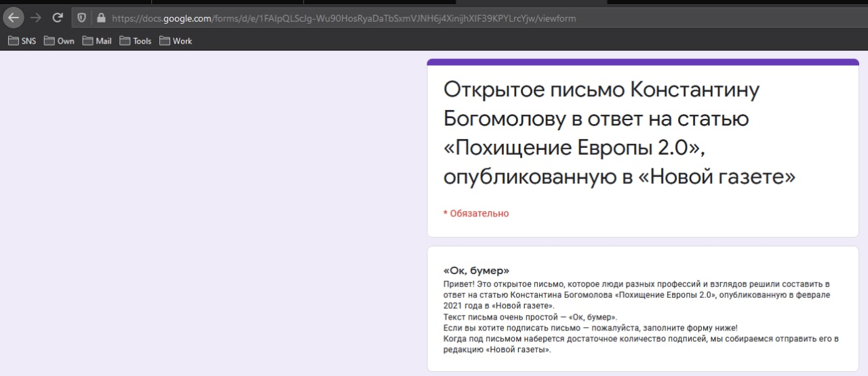Click the line starting 'Привет! Это открытое письмо'
The image size is (868, 376).
[x=636, y=284]
